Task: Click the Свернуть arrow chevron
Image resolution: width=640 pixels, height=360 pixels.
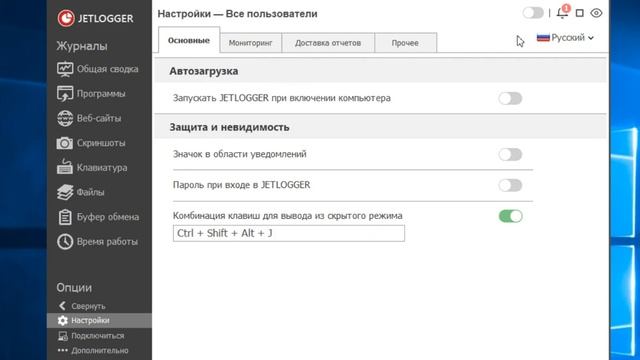Action: click(x=62, y=306)
